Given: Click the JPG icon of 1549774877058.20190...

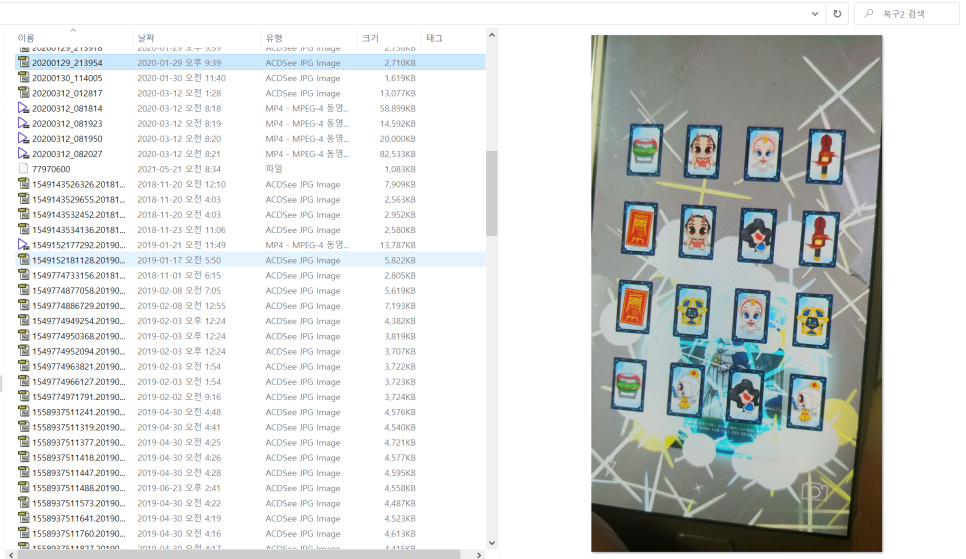Looking at the screenshot, I should click(23, 290).
